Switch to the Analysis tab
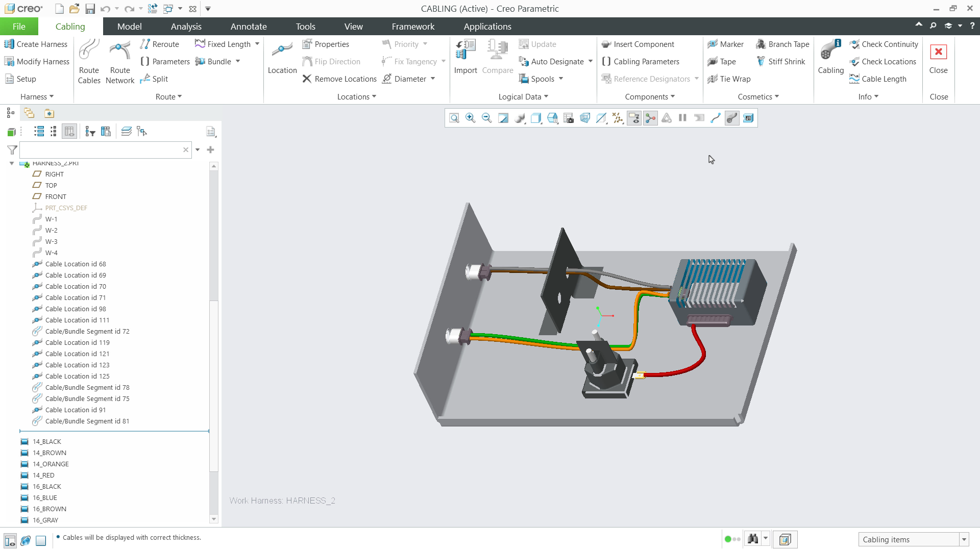 tap(186, 27)
